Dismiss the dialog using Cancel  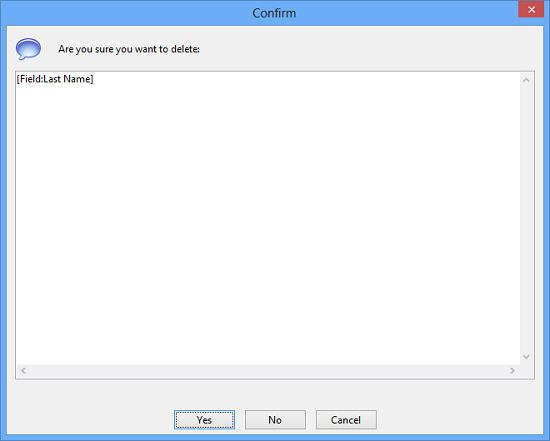(346, 420)
